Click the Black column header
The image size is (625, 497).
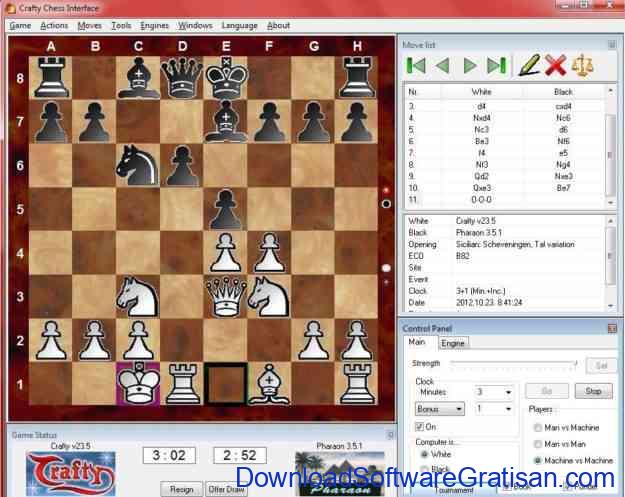click(x=563, y=92)
